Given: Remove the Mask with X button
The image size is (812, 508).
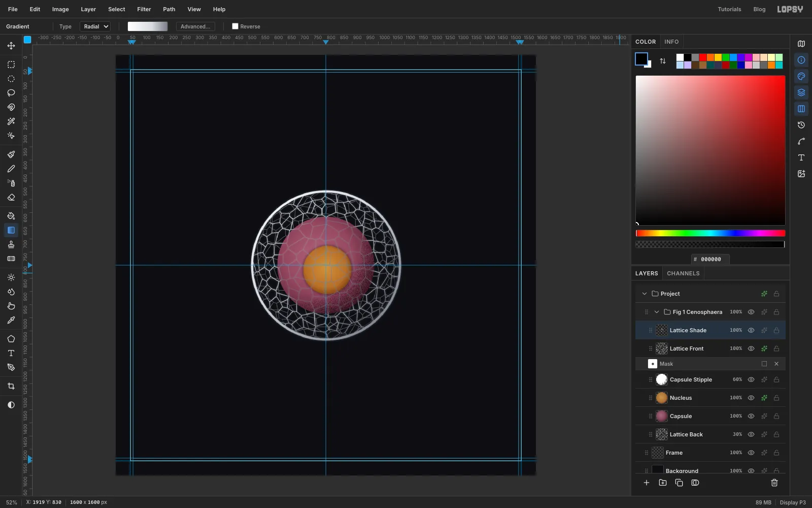Looking at the screenshot, I should coord(776,364).
